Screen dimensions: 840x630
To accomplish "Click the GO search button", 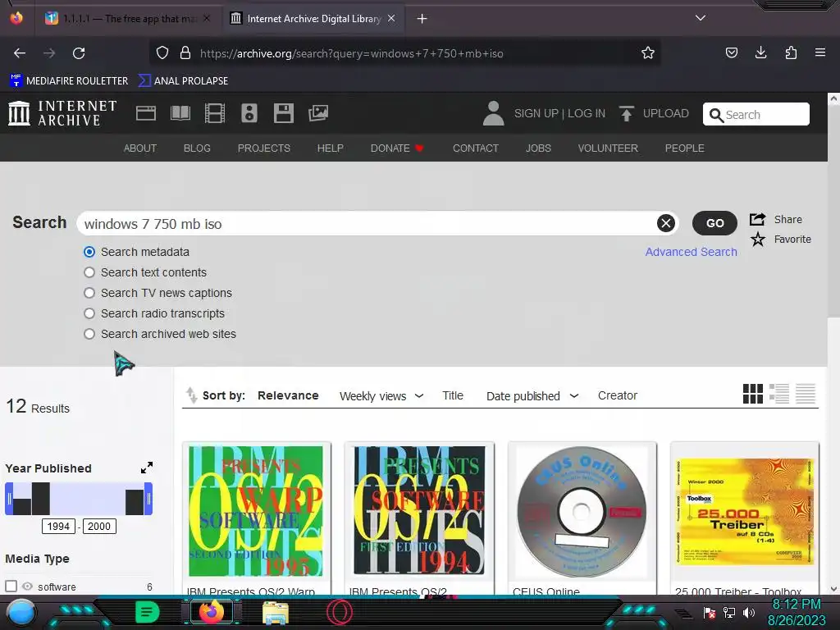I will click(x=714, y=223).
